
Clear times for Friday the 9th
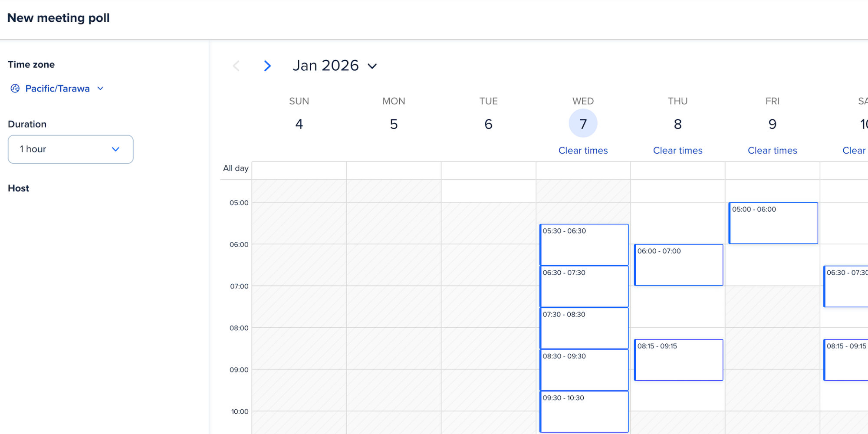point(773,150)
